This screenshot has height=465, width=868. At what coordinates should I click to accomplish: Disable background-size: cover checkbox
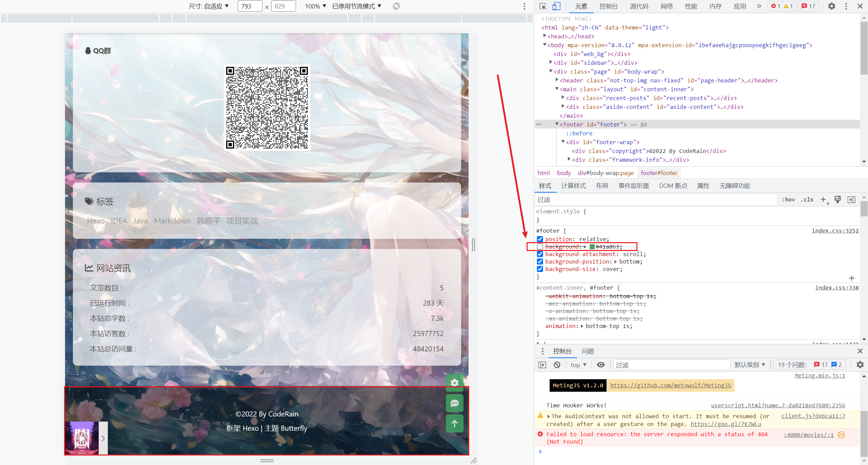(x=540, y=269)
